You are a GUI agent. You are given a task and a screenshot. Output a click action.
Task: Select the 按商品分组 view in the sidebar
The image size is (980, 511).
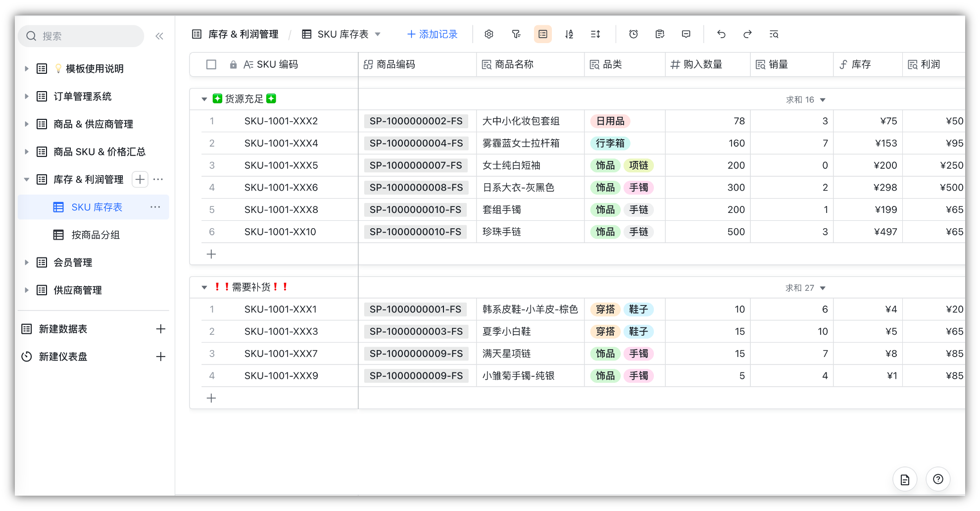coord(94,235)
